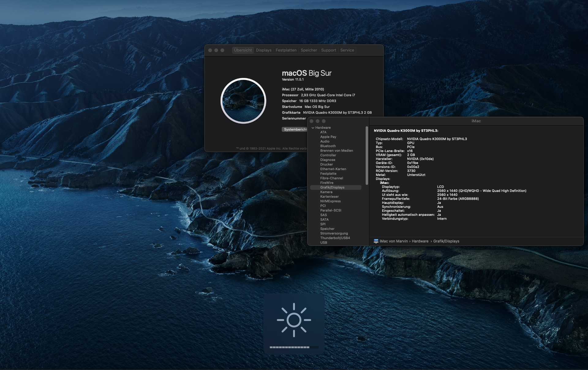Click the sidebar vertical scrollbar
588x370 pixels.
367,155
